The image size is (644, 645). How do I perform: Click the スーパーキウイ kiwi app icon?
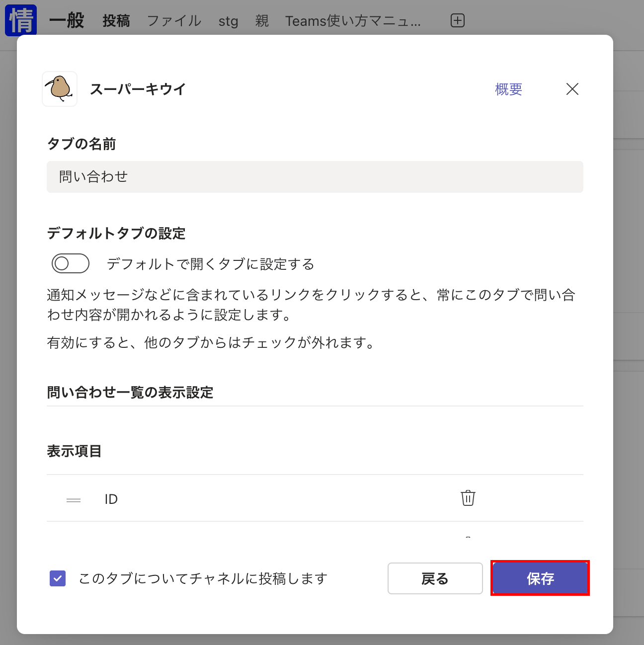pyautogui.click(x=60, y=89)
